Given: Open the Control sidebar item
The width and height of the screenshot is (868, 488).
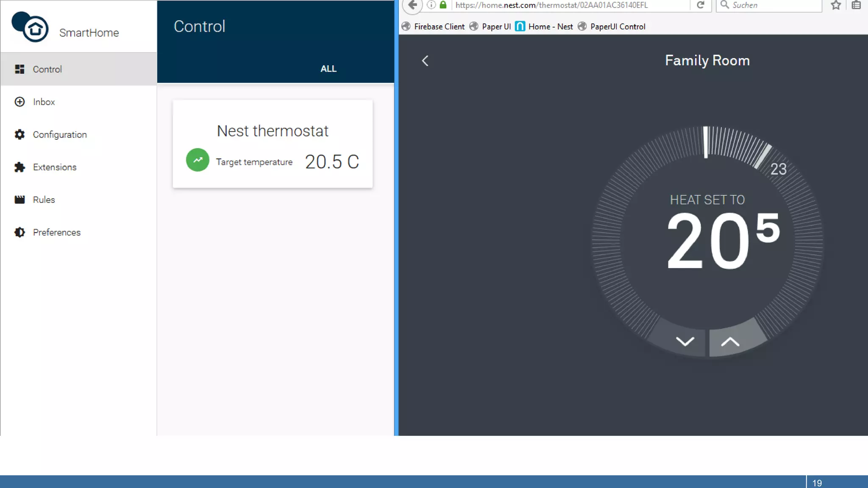Looking at the screenshot, I should (x=47, y=69).
